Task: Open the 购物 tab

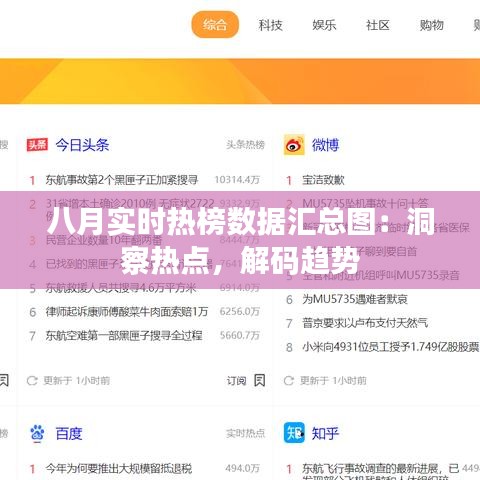Action: pos(431,25)
